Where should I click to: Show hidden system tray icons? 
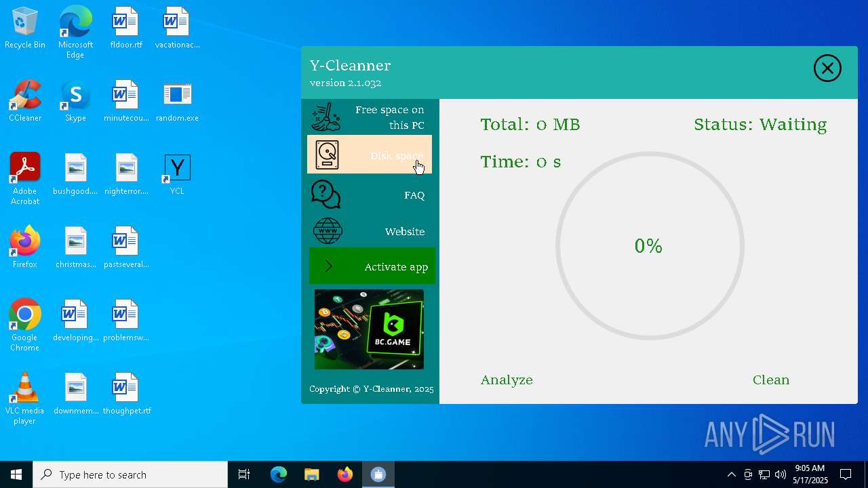732,474
